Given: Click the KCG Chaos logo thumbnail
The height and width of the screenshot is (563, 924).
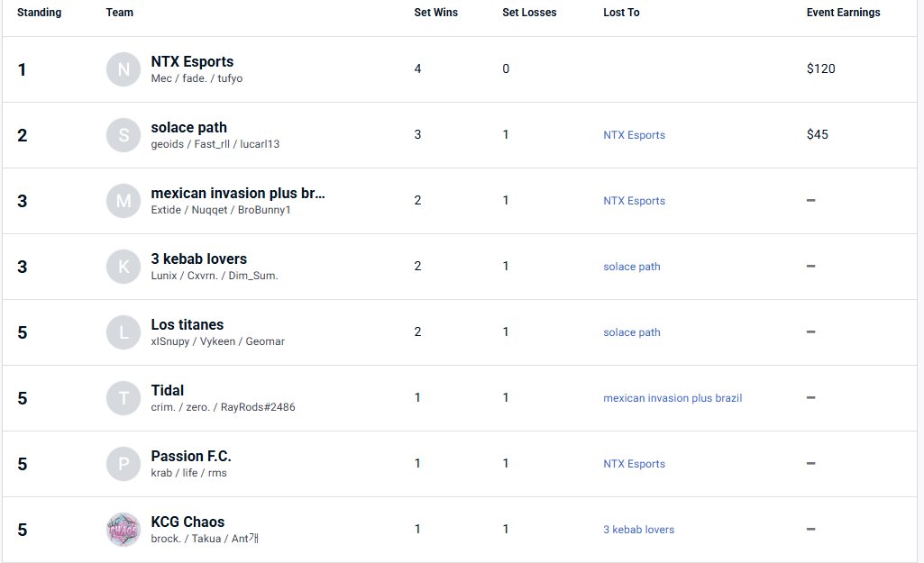Looking at the screenshot, I should (124, 530).
